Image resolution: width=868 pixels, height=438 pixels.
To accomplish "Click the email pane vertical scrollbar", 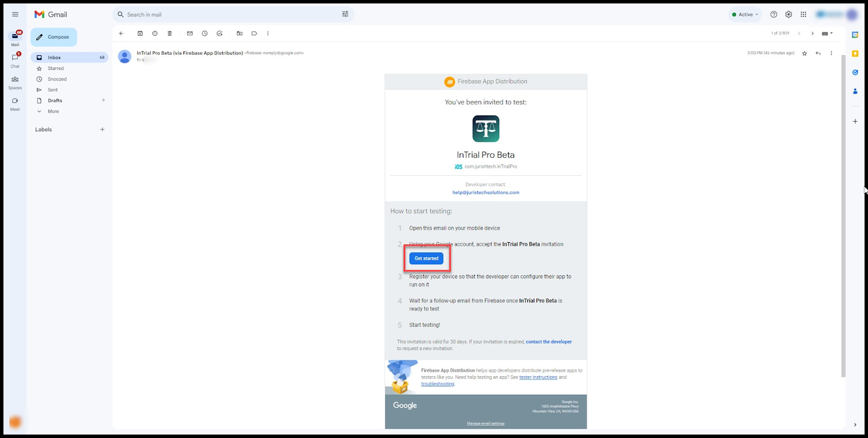I will coord(843,217).
